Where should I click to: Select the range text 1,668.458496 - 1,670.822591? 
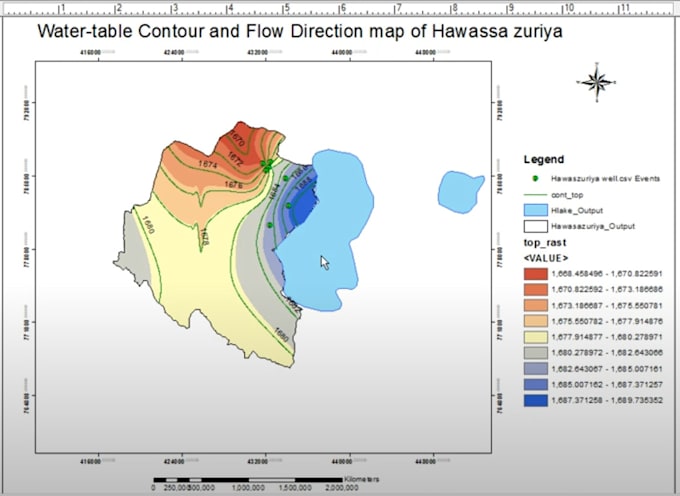point(607,274)
